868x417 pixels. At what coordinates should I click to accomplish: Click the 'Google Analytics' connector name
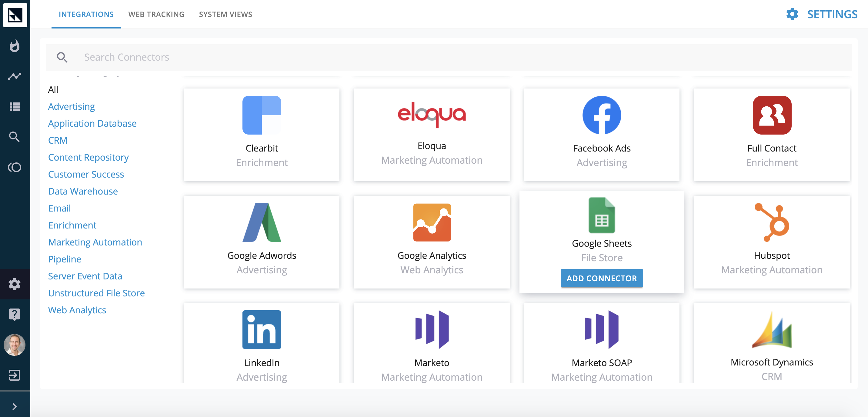click(x=432, y=255)
